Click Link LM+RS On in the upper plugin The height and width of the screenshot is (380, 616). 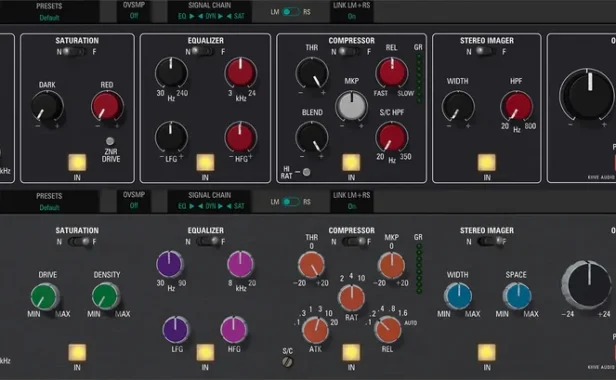click(352, 11)
